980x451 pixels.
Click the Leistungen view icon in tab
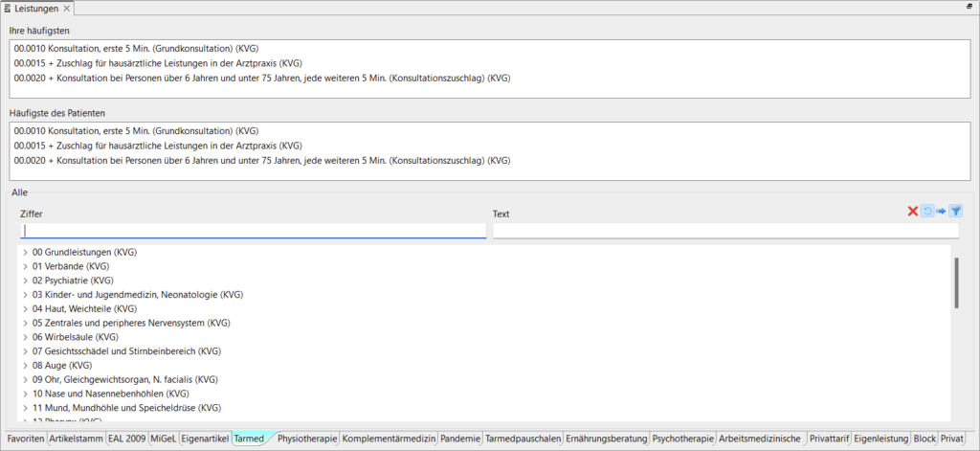(x=8, y=9)
